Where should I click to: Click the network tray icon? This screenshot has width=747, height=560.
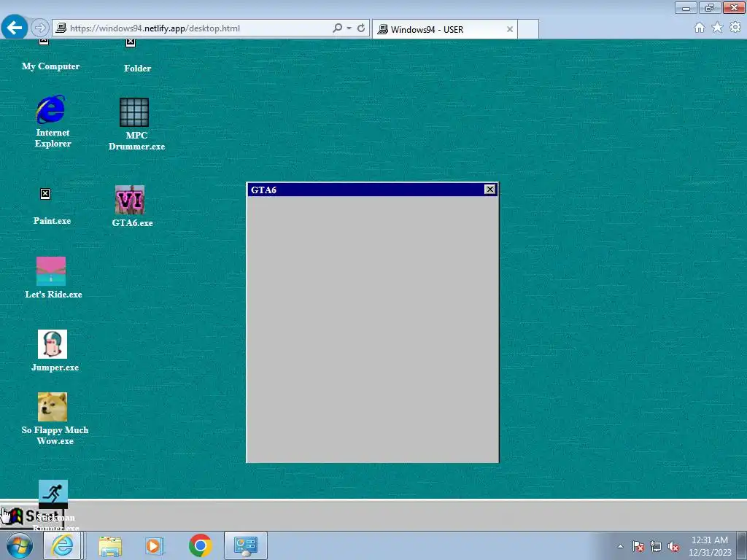(656, 546)
